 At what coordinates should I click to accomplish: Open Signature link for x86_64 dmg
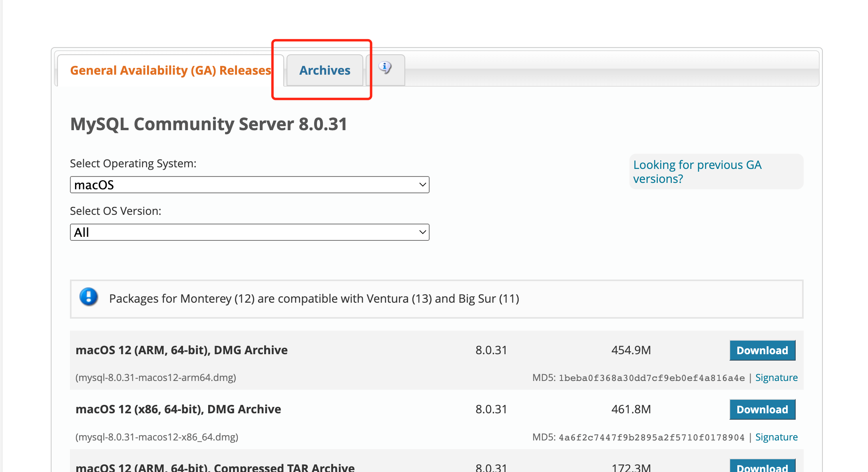776,437
